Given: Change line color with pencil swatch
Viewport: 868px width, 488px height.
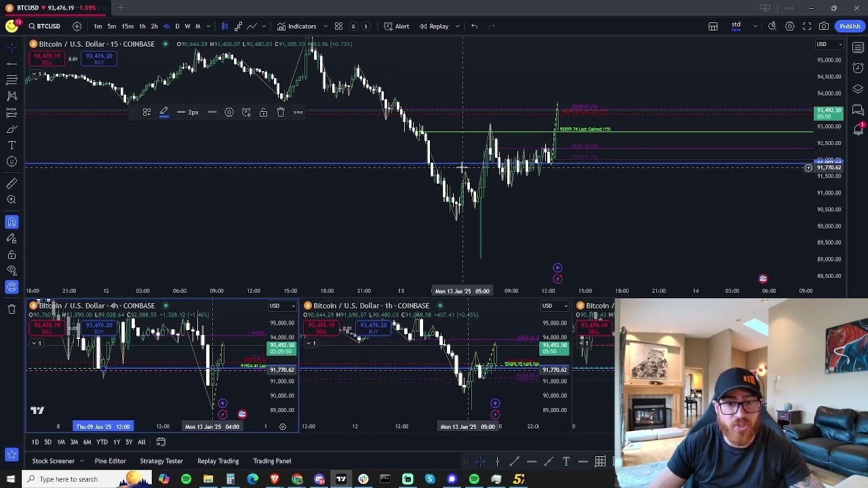Looking at the screenshot, I should tap(163, 113).
